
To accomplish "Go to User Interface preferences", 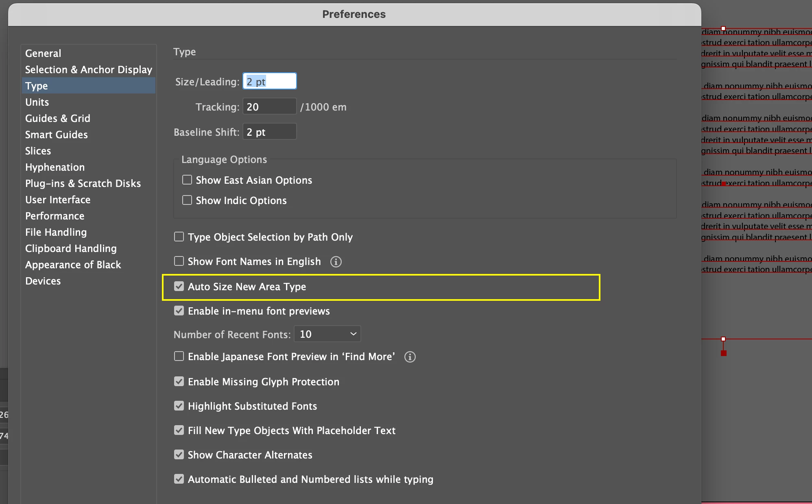I will (58, 200).
